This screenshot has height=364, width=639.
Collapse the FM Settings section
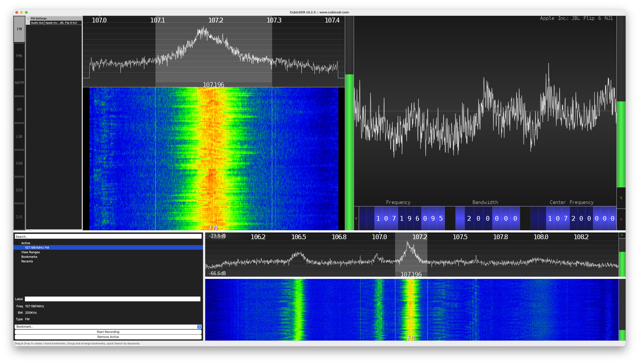point(28,18)
